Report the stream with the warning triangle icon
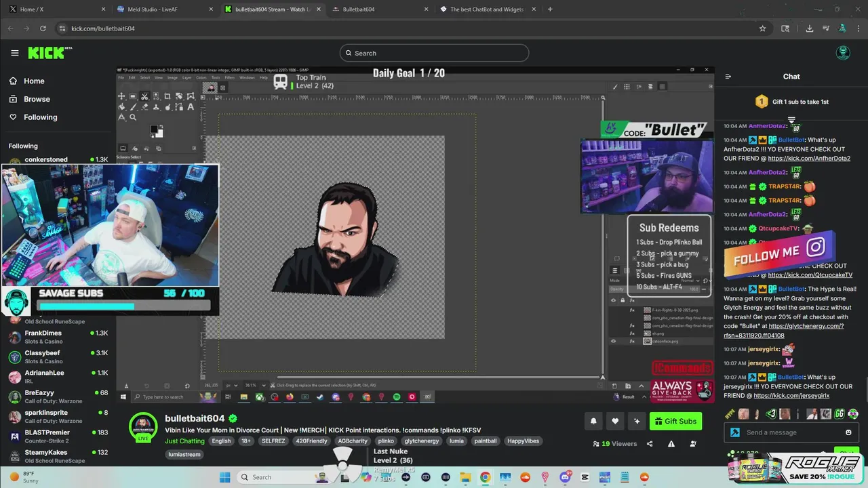This screenshot has height=488, width=868. pyautogui.click(x=671, y=444)
